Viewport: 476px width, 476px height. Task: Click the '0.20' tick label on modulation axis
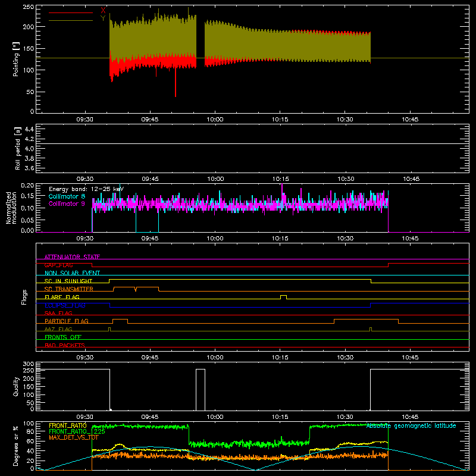(27, 186)
